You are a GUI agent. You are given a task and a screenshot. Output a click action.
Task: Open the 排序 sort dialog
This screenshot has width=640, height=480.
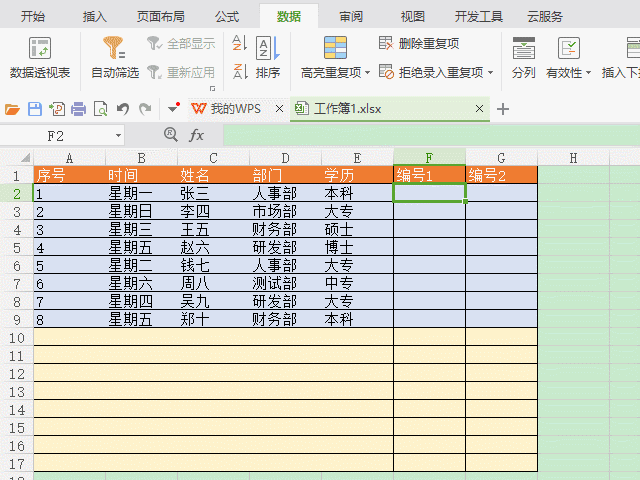pos(268,58)
